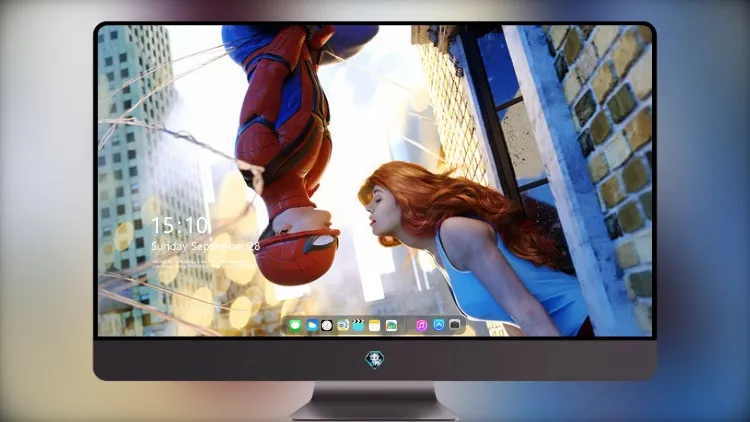
Task: Open the yellow Notes app
Action: tap(375, 326)
